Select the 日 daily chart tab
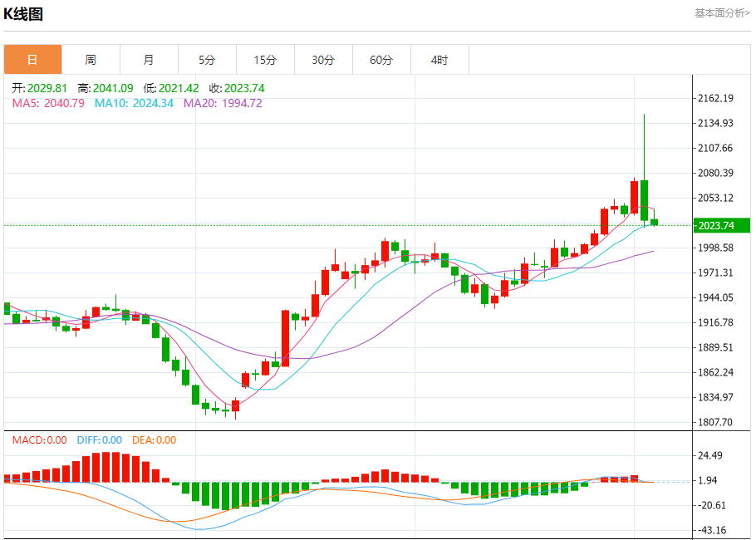 (32, 60)
